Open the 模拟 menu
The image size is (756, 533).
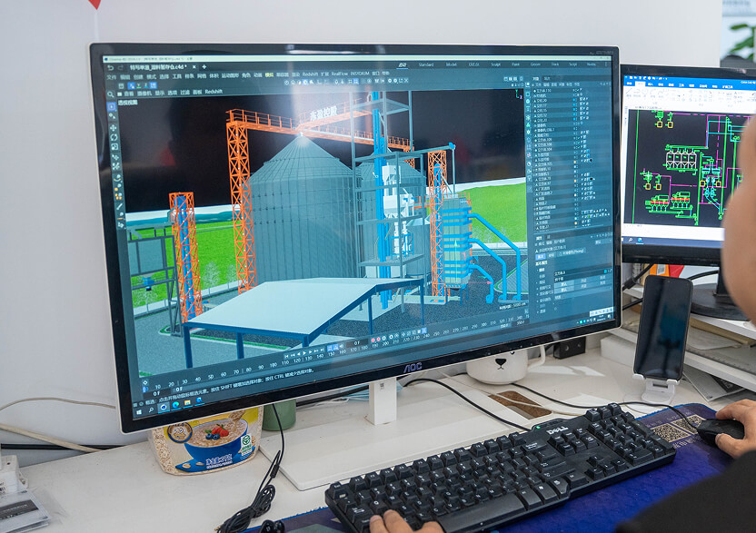pos(269,74)
